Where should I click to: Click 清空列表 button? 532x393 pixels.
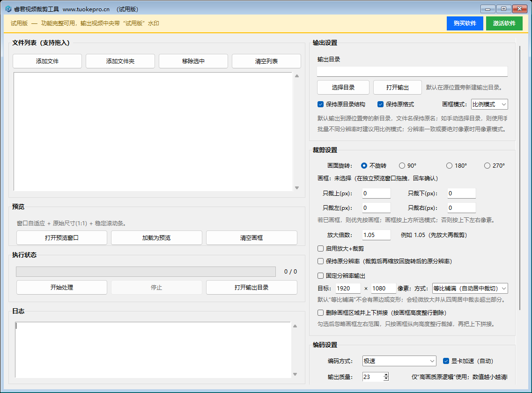pos(266,61)
